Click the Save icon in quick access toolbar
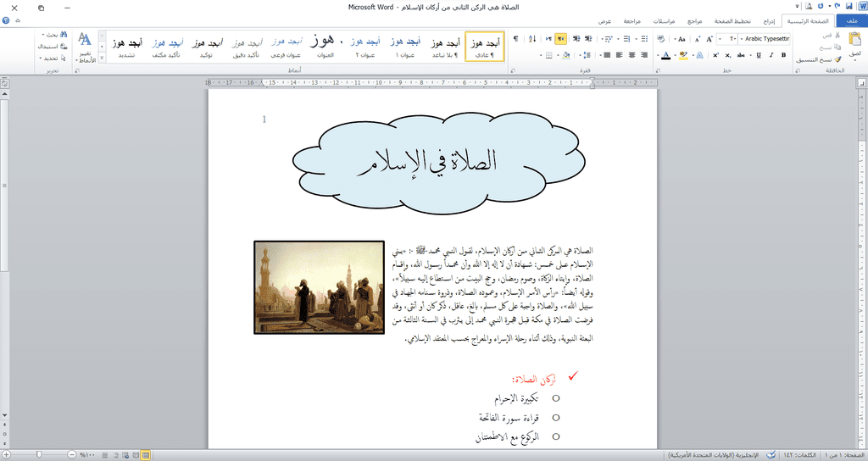The width and height of the screenshot is (868, 461). coord(849,6)
